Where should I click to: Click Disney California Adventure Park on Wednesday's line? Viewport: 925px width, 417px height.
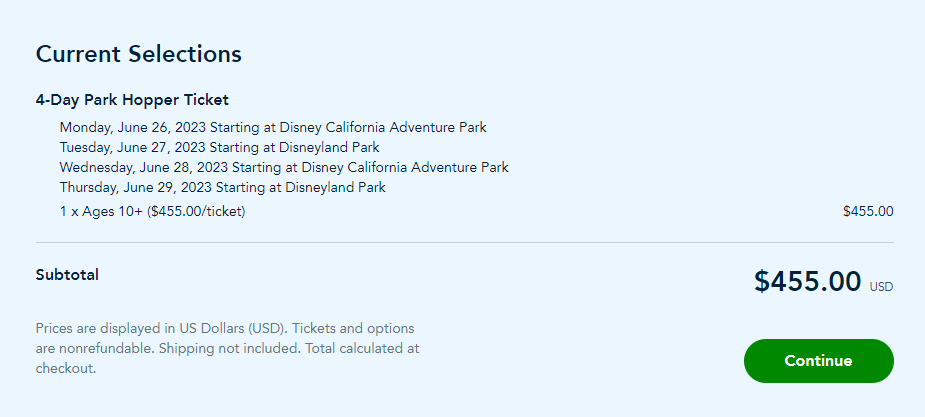coord(405,167)
